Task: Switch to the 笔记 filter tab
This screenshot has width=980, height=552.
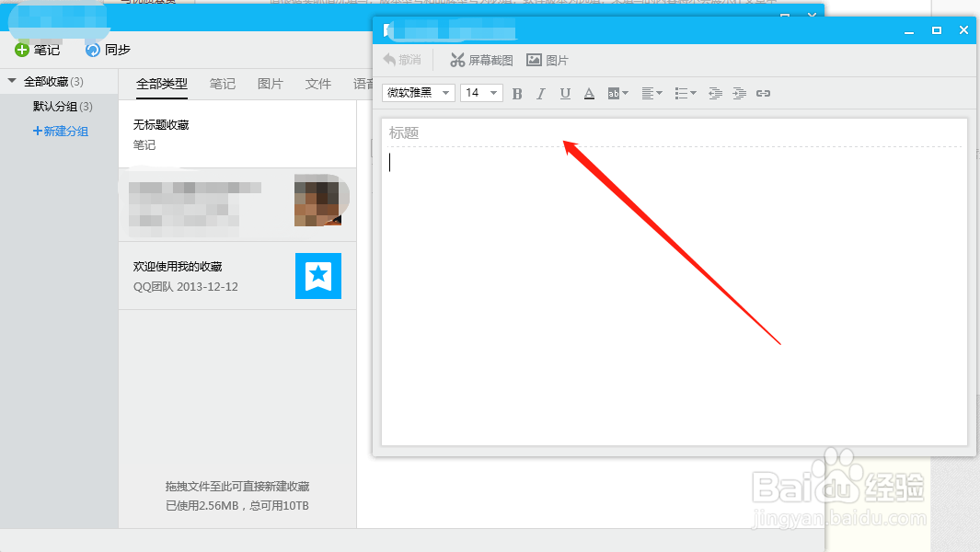Action: pos(223,84)
